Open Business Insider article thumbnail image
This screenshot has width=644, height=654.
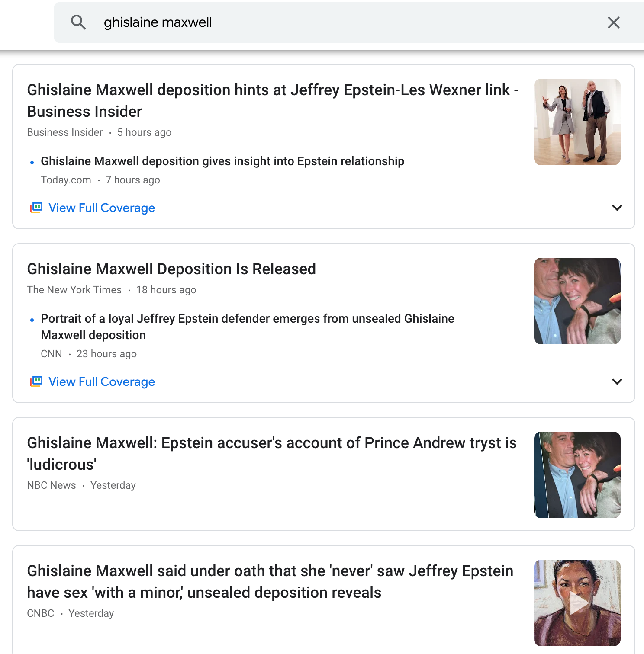tap(577, 122)
